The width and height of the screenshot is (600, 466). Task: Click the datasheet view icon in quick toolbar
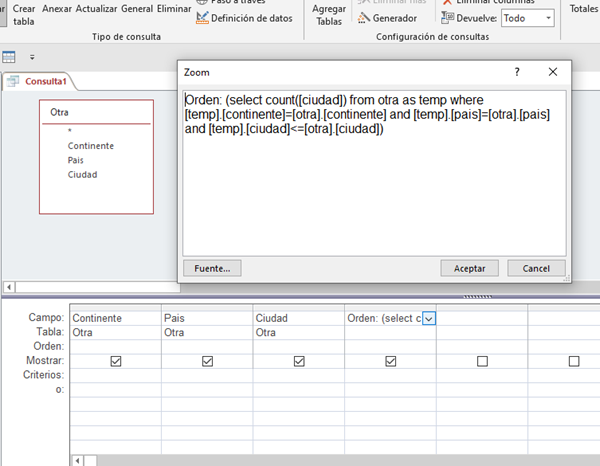(x=9, y=58)
